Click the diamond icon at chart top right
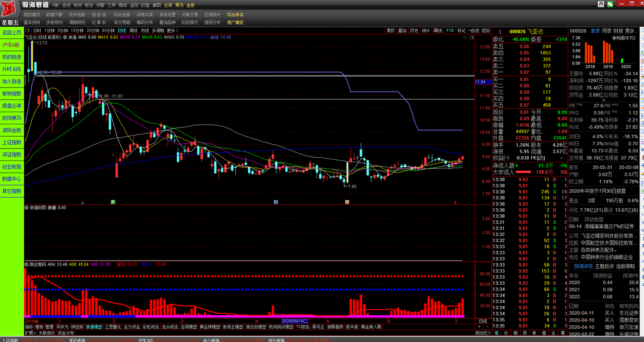The height and width of the screenshot is (342, 644). point(465,38)
